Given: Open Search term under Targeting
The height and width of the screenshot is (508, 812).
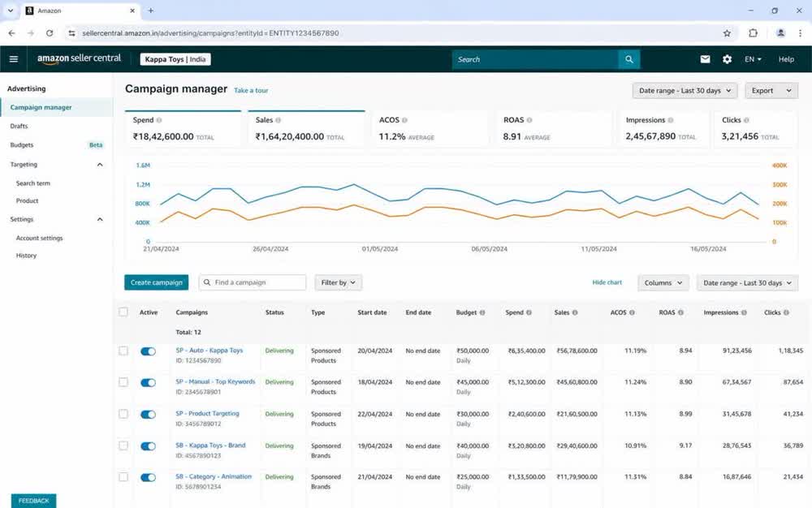Looking at the screenshot, I should (x=33, y=183).
